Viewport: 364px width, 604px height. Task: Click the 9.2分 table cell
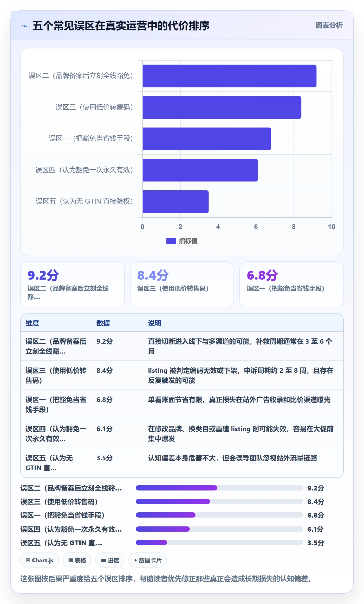(105, 341)
